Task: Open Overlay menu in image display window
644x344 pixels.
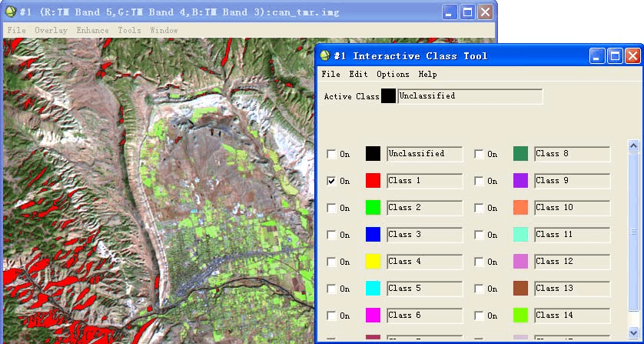Action: click(51, 31)
